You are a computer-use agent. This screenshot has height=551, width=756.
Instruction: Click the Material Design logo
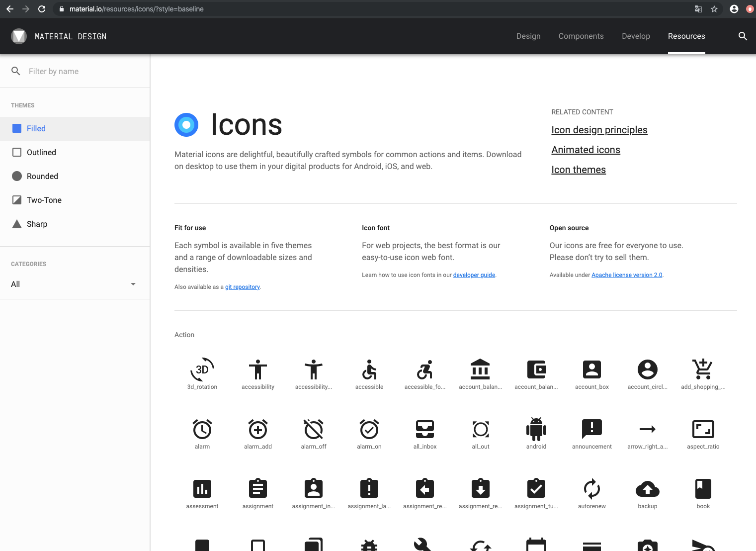tap(19, 36)
